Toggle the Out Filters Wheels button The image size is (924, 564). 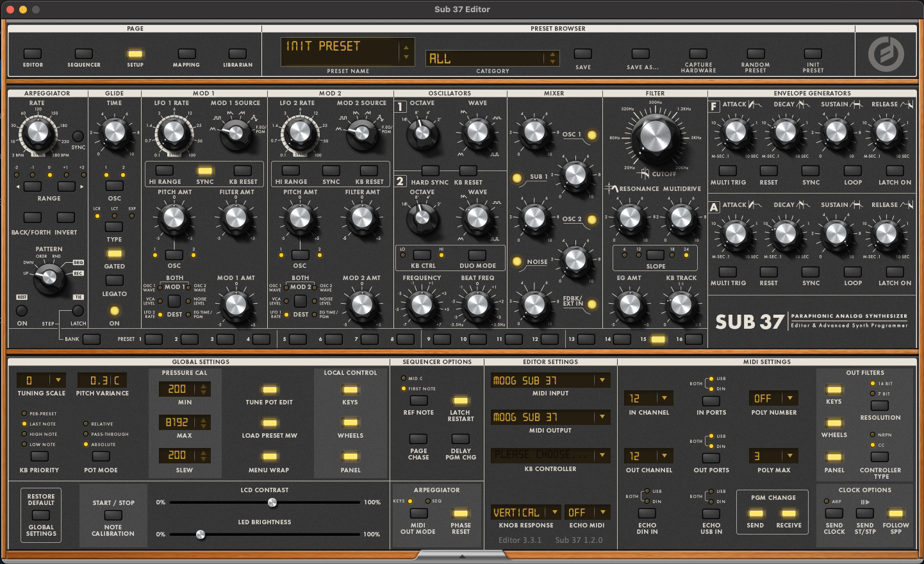tap(834, 423)
